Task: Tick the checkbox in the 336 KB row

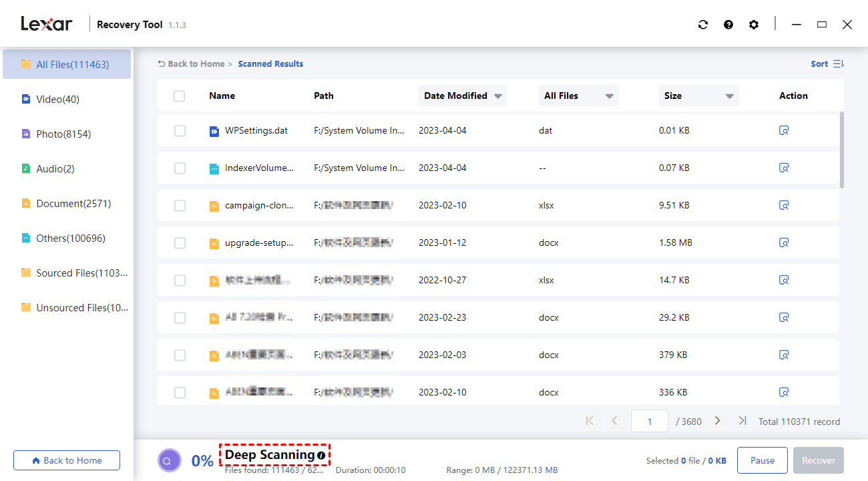Action: [180, 393]
